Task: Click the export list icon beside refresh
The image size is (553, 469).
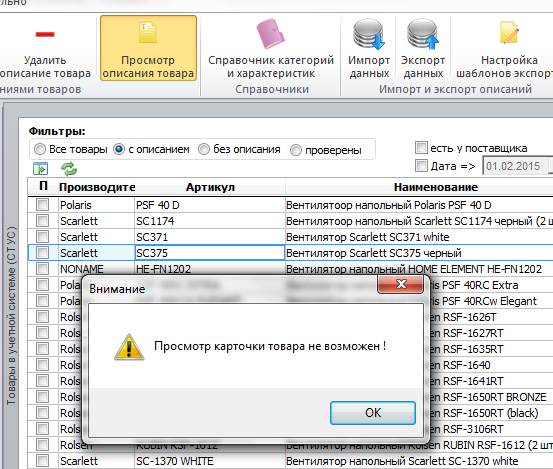Action: click(x=41, y=169)
